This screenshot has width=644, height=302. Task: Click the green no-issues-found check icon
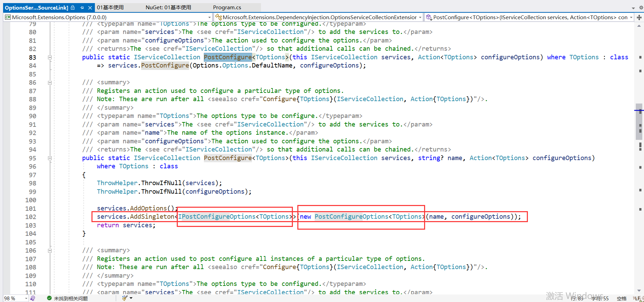49,298
